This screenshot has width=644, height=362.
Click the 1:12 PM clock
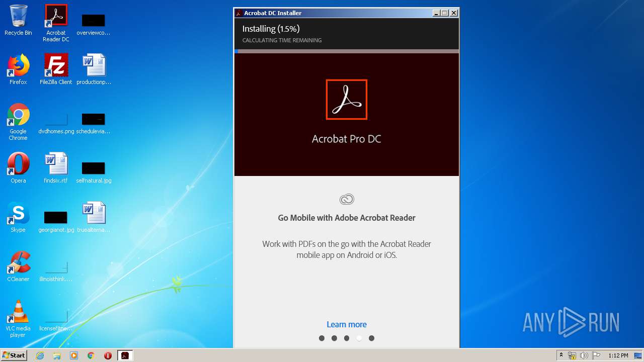pos(618,355)
